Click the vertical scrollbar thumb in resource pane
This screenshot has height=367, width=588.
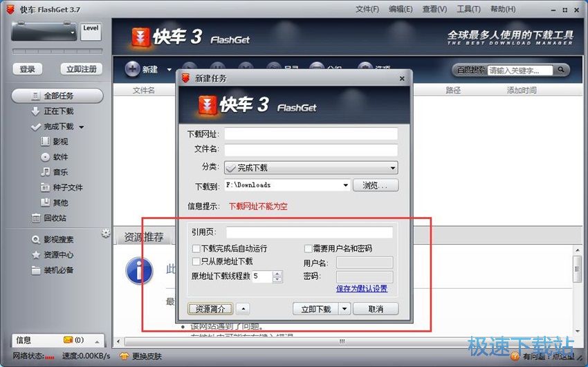pyautogui.click(x=577, y=269)
